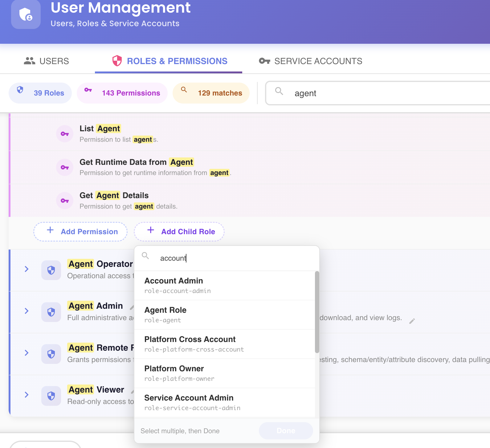Expand the Agent Operator role row
Image resolution: width=490 pixels, height=448 pixels.
(27, 269)
